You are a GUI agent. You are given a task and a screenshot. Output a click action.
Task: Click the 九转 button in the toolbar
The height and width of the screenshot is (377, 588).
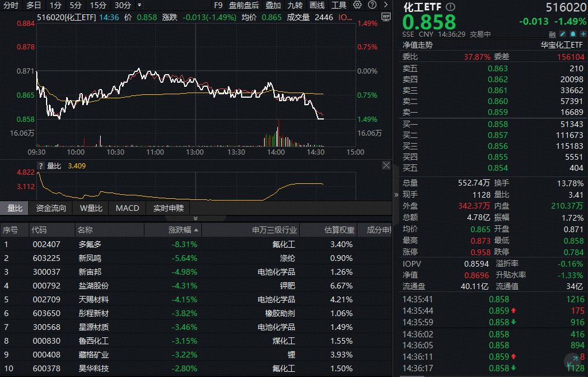(295, 5)
